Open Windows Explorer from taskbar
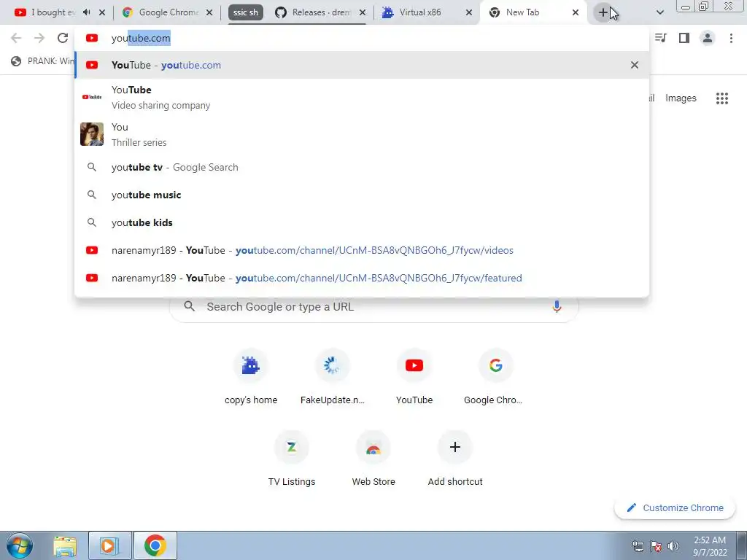This screenshot has width=747, height=560. [65, 545]
